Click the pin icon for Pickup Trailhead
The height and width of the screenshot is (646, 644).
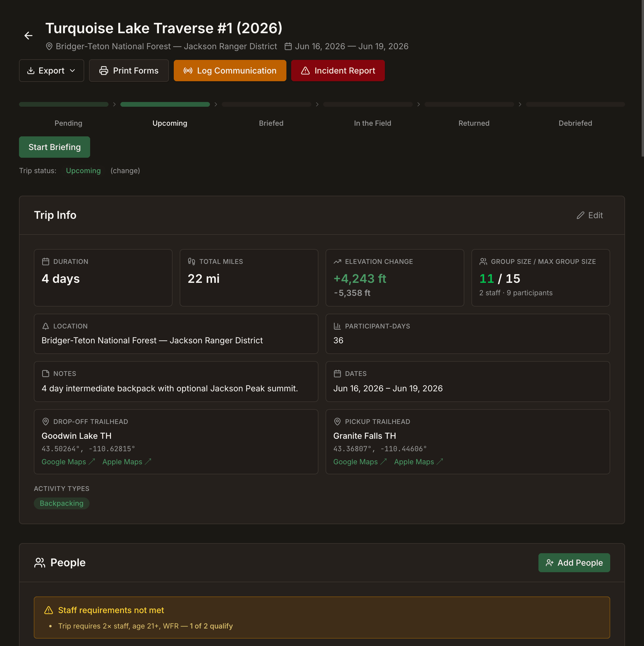coord(337,422)
